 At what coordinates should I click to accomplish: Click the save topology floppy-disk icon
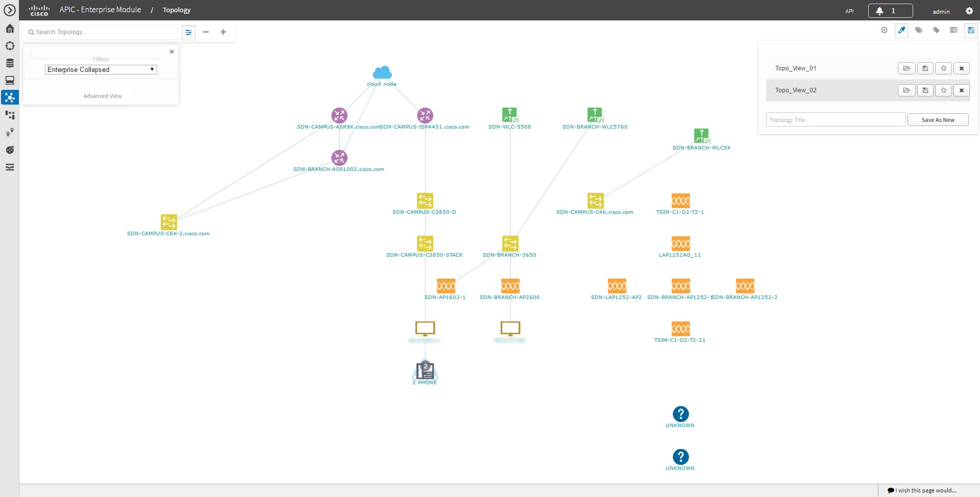click(x=970, y=30)
